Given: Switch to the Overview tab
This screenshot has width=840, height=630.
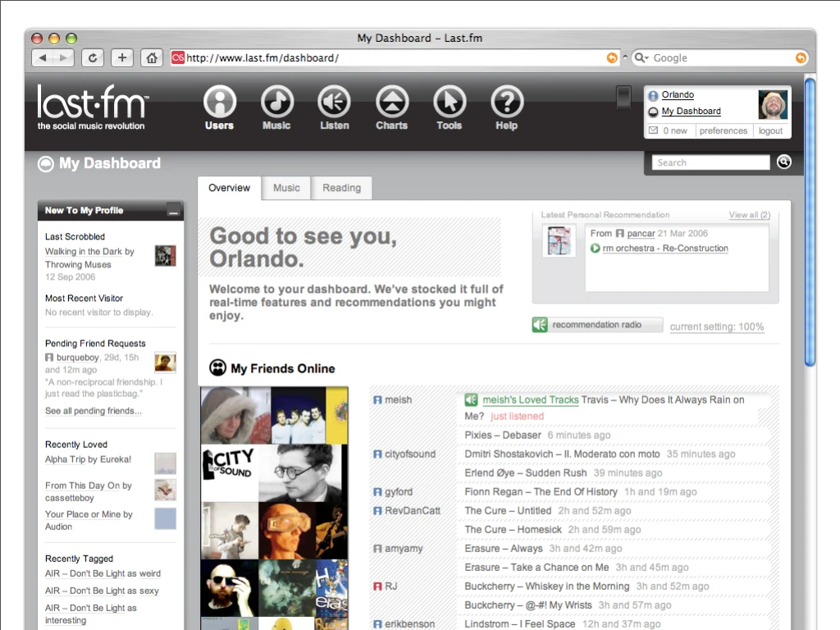Looking at the screenshot, I should [230, 188].
